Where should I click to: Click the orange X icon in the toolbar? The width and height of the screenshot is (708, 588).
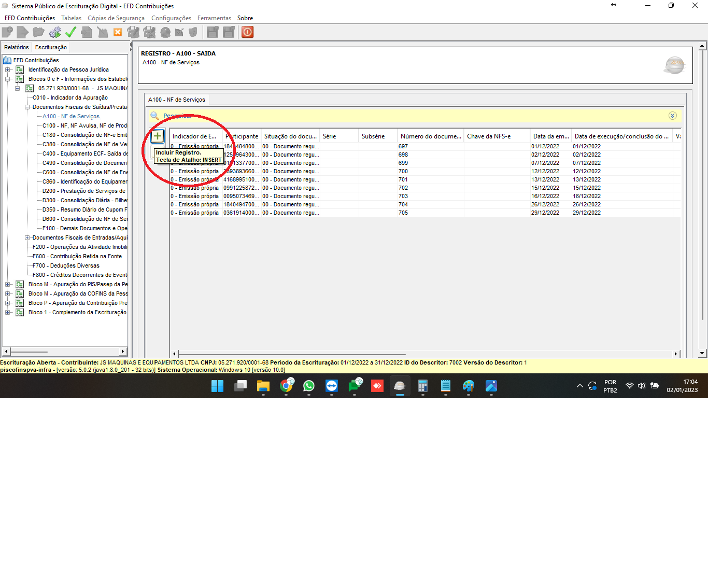tap(118, 32)
